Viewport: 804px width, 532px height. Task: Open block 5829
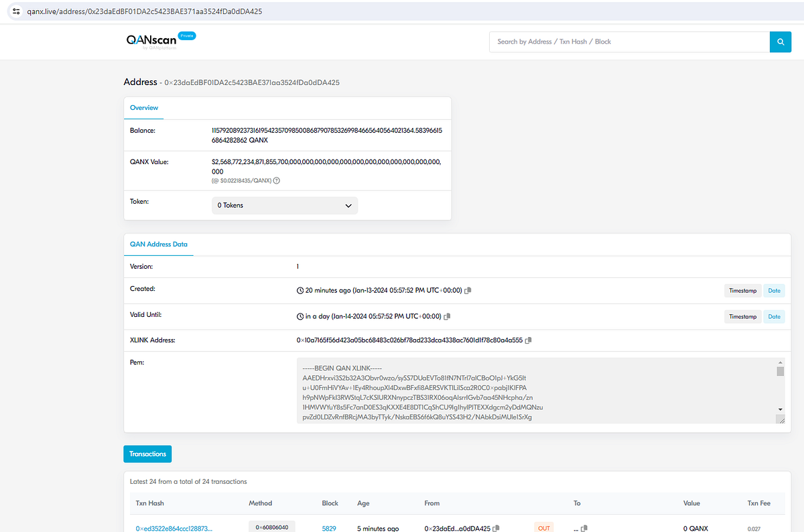point(329,527)
